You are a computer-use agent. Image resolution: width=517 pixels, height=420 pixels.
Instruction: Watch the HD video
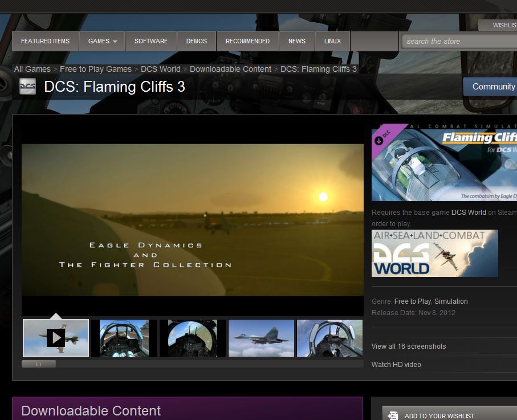pyautogui.click(x=396, y=364)
